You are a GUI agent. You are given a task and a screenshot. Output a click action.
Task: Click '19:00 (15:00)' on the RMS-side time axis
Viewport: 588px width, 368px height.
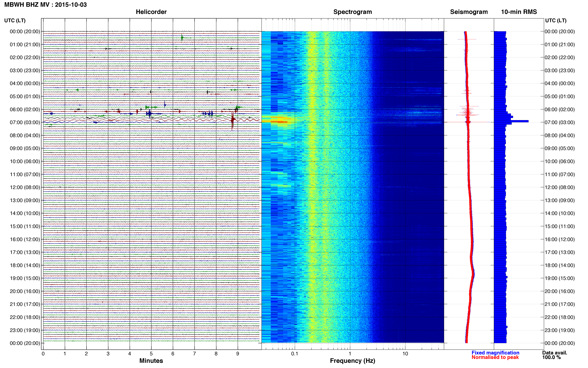pos(560,278)
